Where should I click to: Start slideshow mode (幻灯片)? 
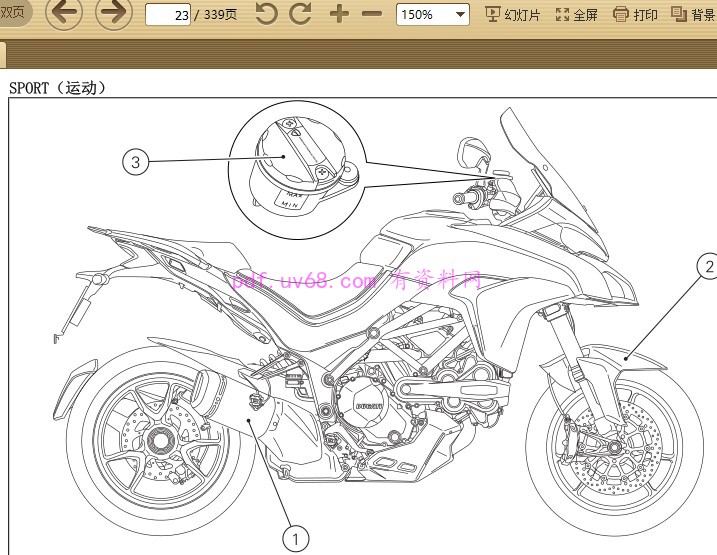512,14
